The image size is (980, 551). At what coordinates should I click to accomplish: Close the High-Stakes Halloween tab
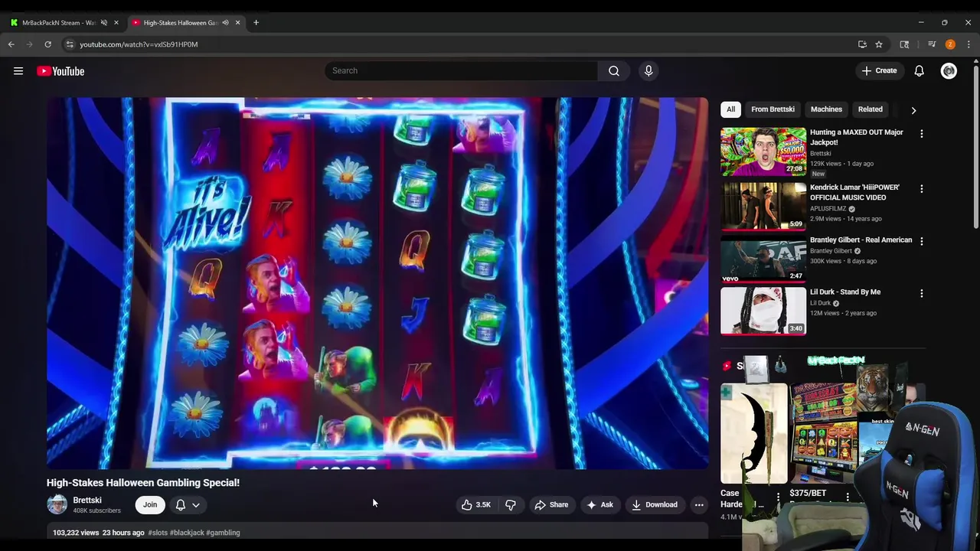[237, 23]
